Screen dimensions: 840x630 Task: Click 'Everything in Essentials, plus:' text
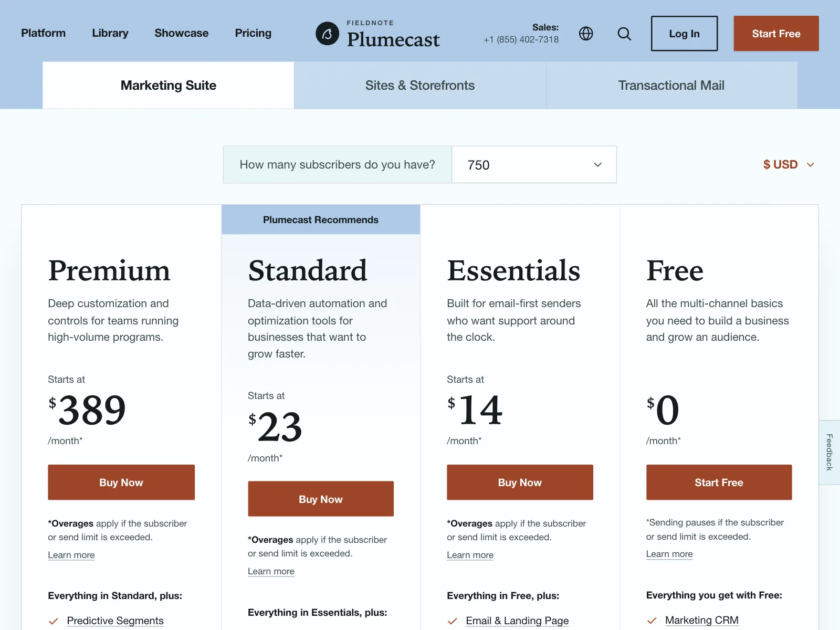click(x=318, y=613)
